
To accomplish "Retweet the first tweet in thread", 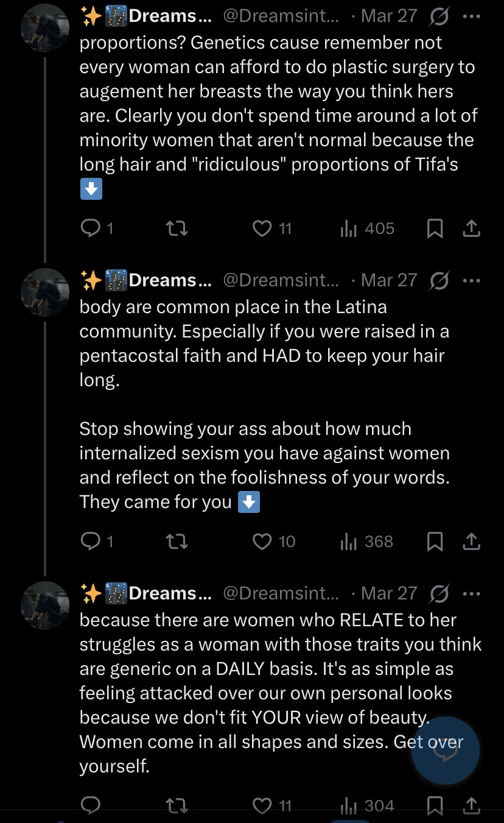I will (177, 228).
